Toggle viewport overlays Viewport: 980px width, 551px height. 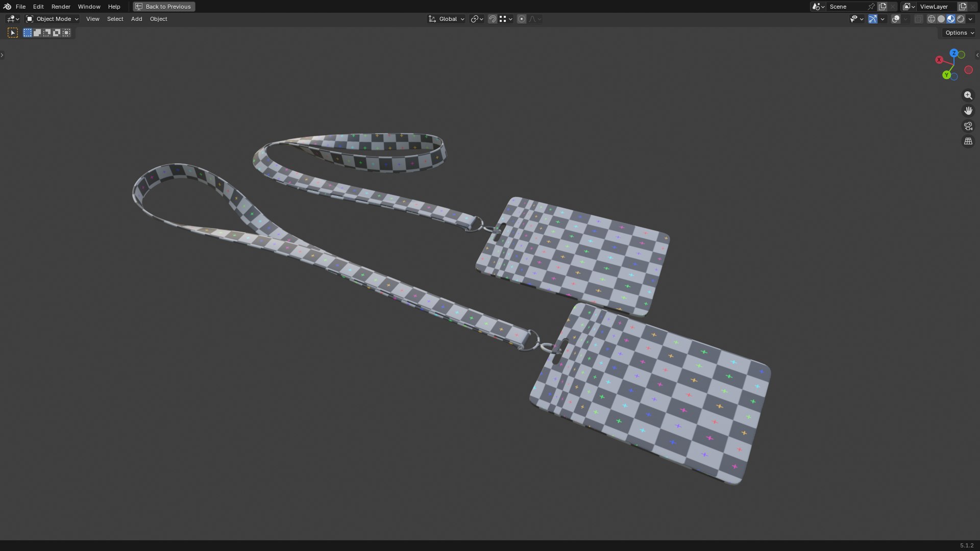896,19
